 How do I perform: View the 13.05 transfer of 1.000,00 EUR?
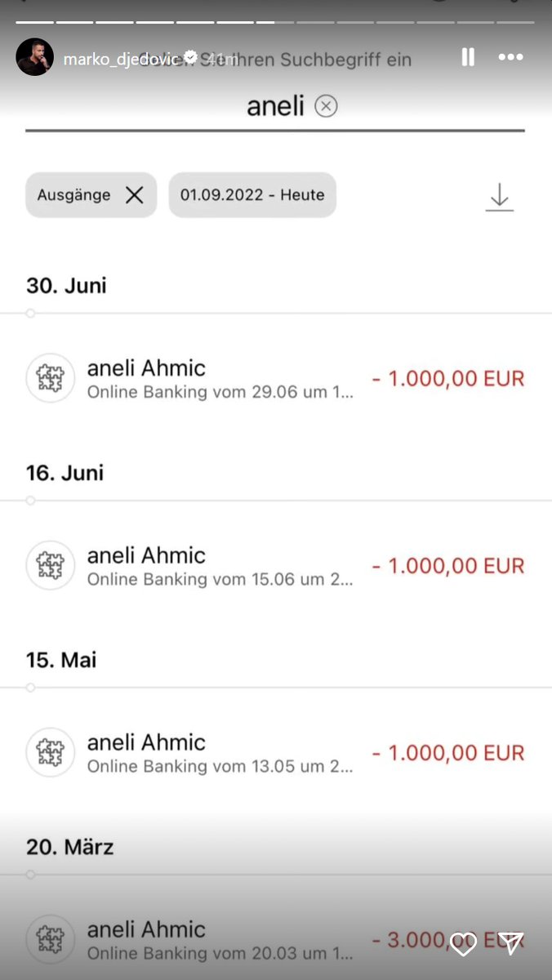pos(276,753)
